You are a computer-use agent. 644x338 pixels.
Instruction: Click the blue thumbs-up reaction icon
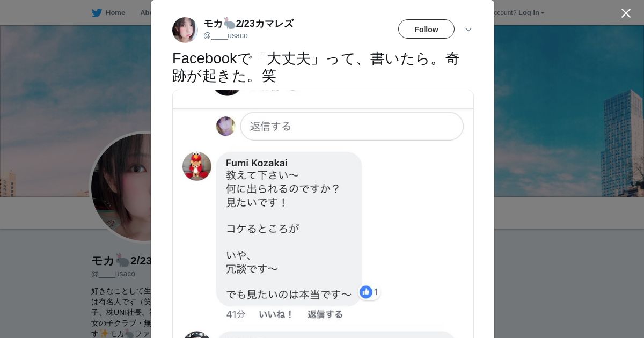367,292
